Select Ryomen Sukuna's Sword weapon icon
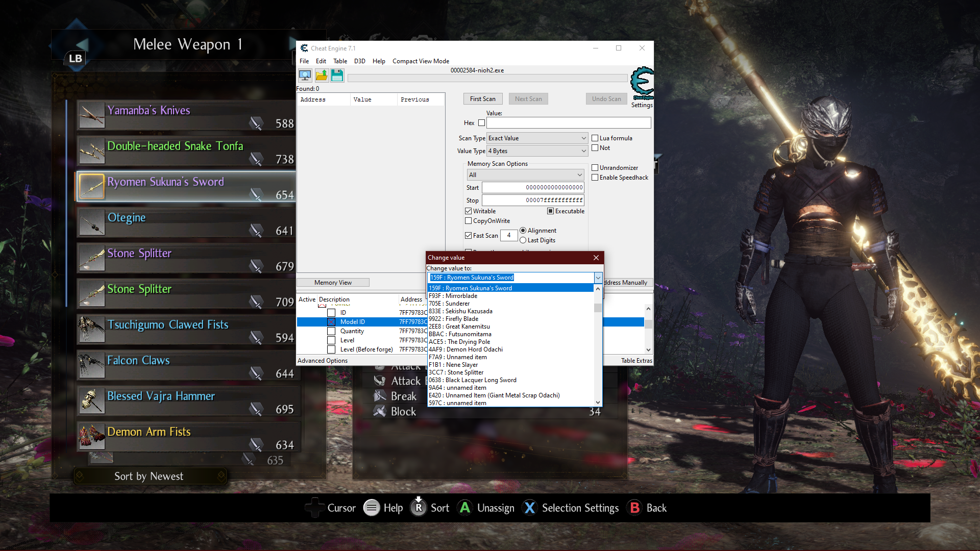This screenshot has width=980, height=551. [x=92, y=187]
